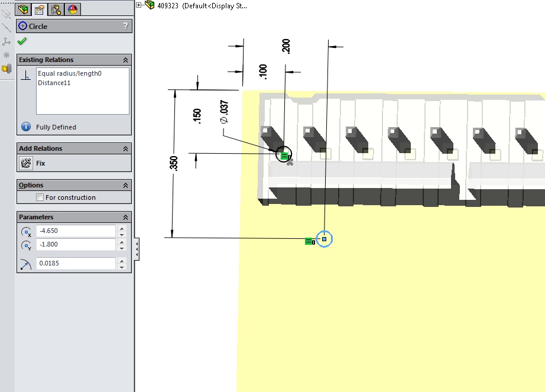Select the .150 dimension text
The image size is (545, 392).
pyautogui.click(x=197, y=116)
